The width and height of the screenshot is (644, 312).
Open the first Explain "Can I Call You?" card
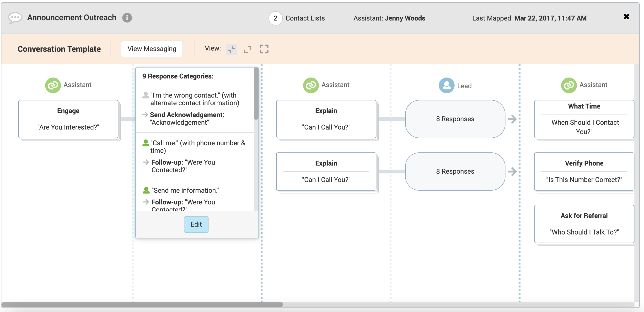[x=326, y=119]
